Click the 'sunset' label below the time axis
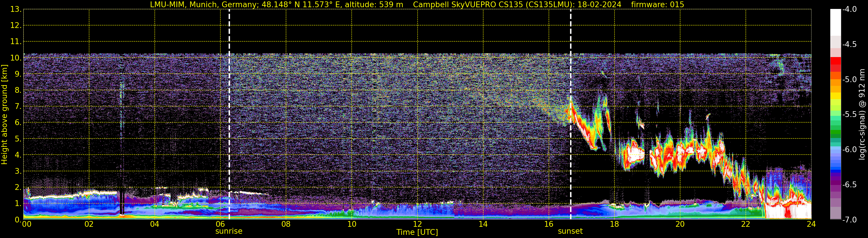Image resolution: width=868 pixels, height=238 pixels. click(x=570, y=231)
